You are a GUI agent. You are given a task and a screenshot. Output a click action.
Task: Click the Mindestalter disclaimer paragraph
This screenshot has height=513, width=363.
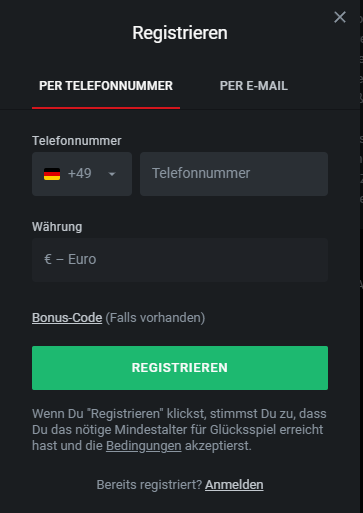(179, 430)
